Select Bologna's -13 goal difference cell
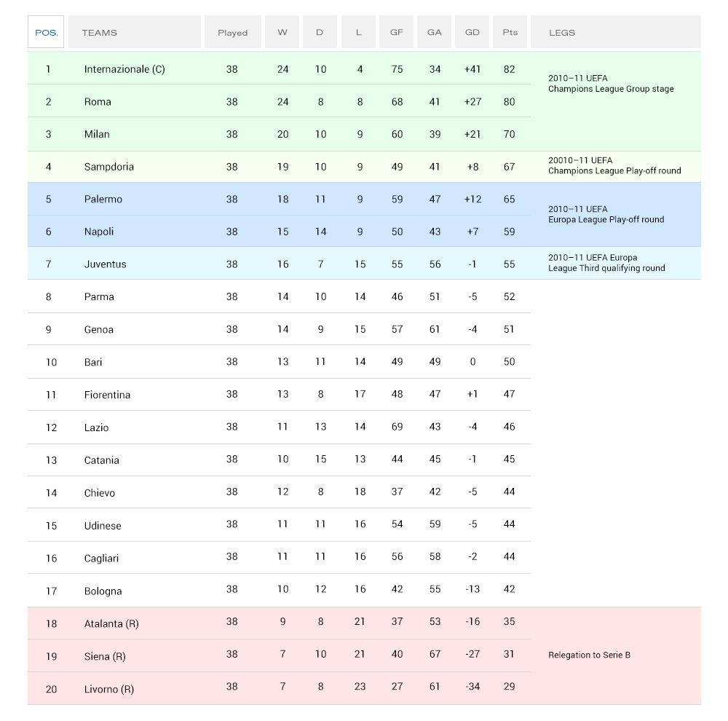The image size is (728, 721). pos(472,589)
